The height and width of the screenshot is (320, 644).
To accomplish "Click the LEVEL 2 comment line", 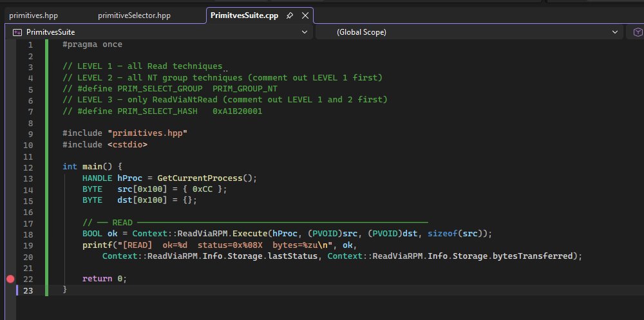I will pyautogui.click(x=222, y=78).
